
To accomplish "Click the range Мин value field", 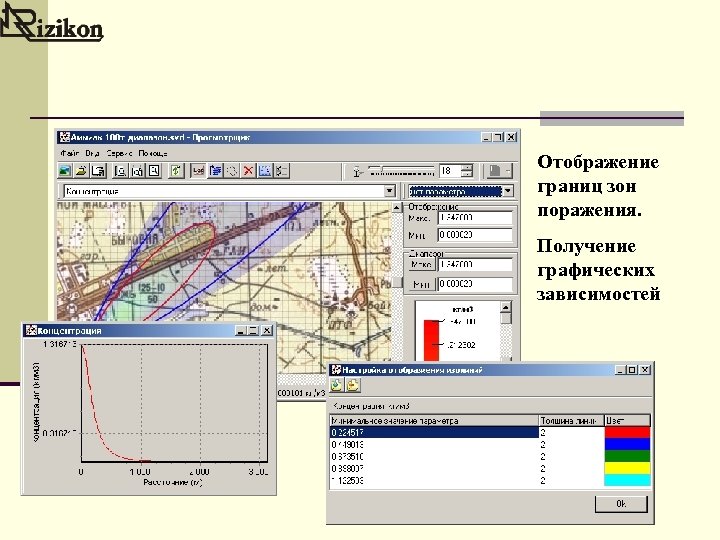I will pyautogui.click(x=475, y=284).
